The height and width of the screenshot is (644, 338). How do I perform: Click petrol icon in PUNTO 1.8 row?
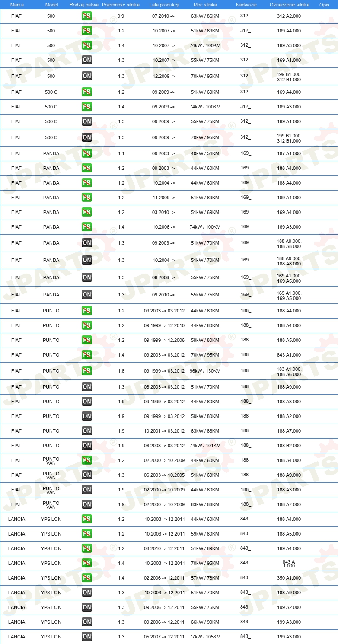click(x=87, y=371)
